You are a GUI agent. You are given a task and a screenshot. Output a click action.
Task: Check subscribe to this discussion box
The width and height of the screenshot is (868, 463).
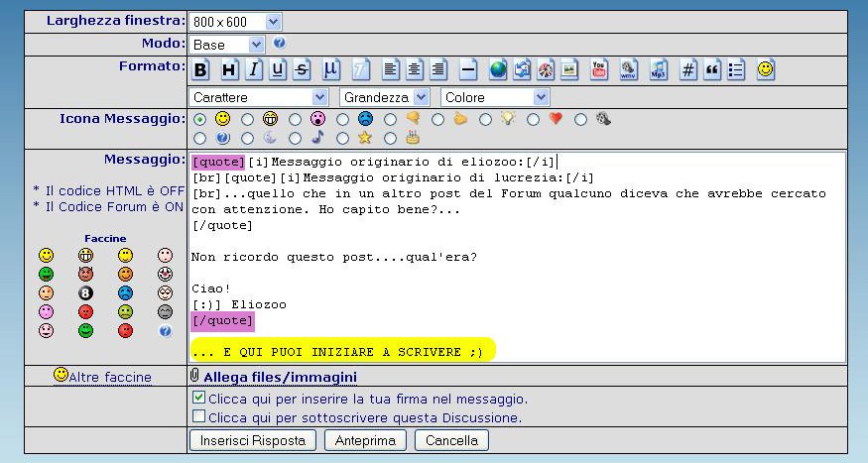[199, 416]
